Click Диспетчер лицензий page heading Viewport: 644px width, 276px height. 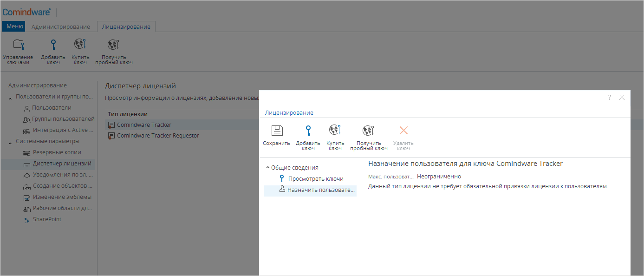tap(140, 86)
